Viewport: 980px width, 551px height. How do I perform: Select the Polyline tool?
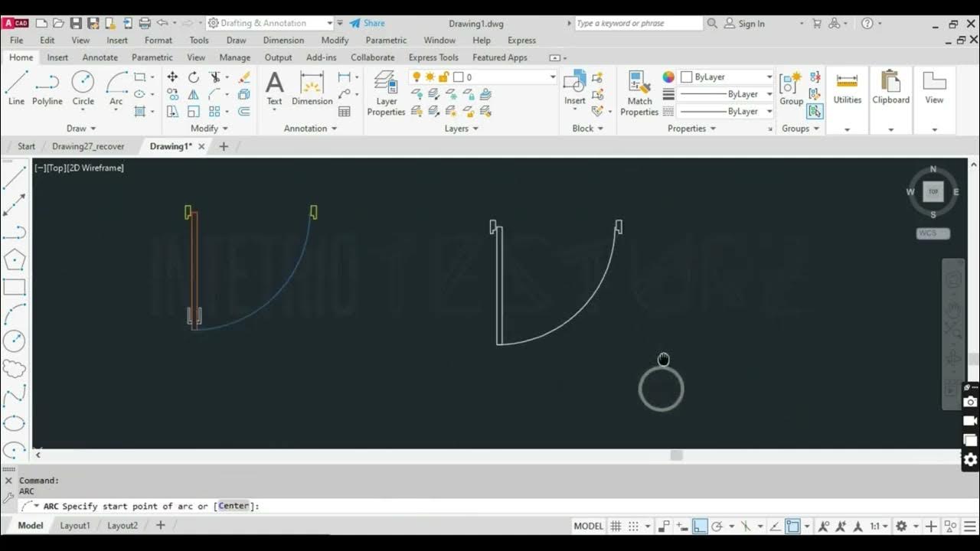coord(47,84)
